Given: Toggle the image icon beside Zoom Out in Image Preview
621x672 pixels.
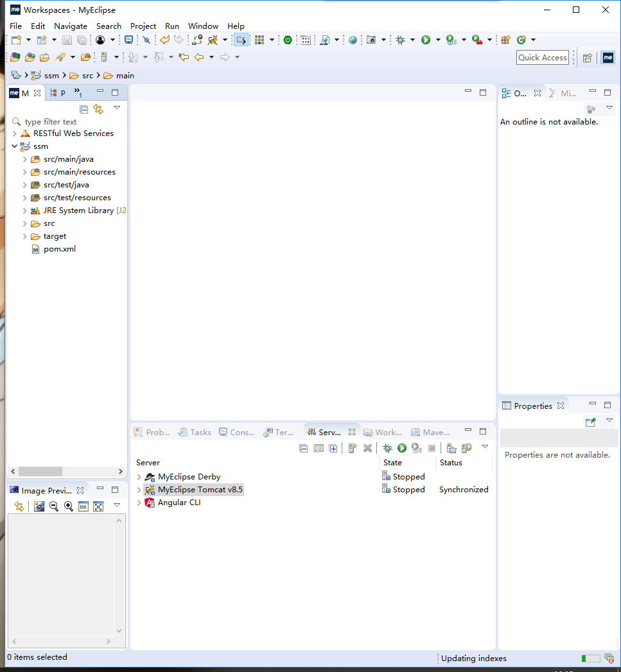Looking at the screenshot, I should click(39, 506).
